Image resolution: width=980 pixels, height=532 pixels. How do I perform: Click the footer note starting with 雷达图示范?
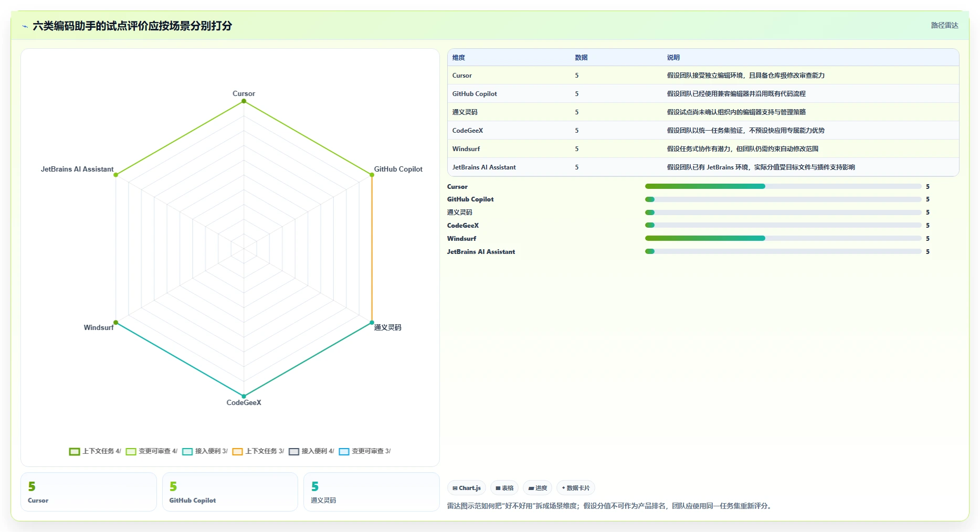point(610,506)
